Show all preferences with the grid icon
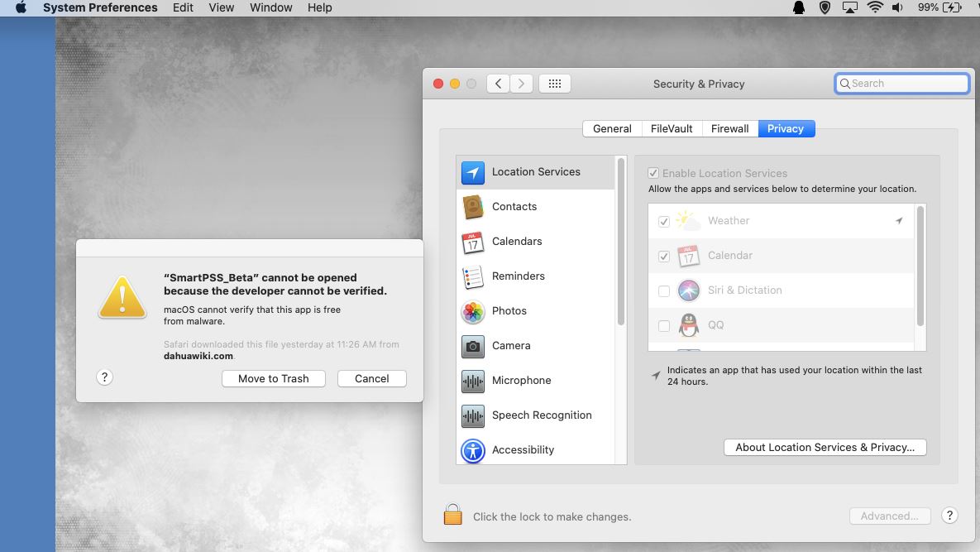 tap(555, 84)
